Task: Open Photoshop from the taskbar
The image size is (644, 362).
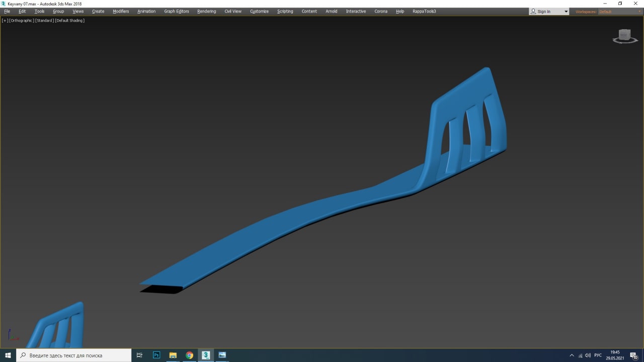Action: [156, 355]
